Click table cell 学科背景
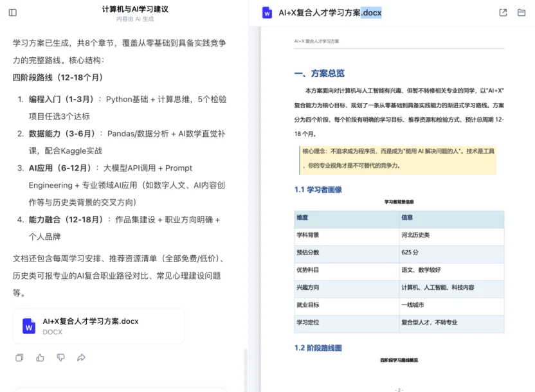This screenshot has width=535, height=392. [x=347, y=236]
